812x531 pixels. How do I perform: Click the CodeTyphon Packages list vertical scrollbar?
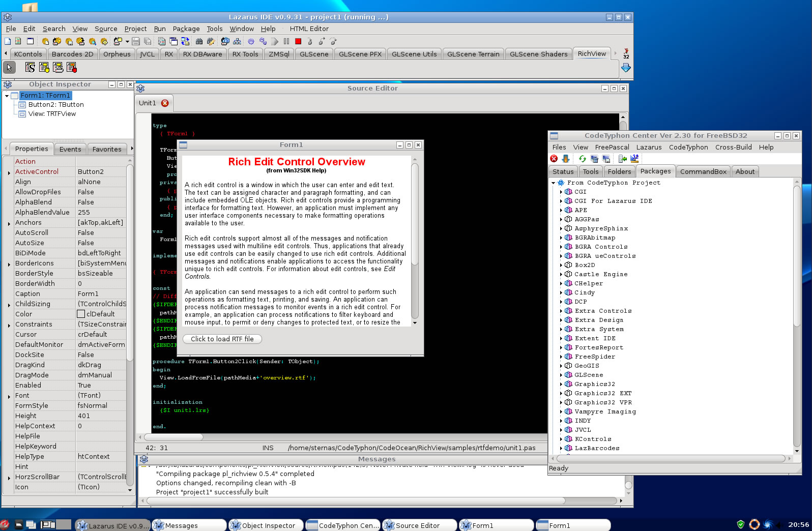[x=797, y=315]
